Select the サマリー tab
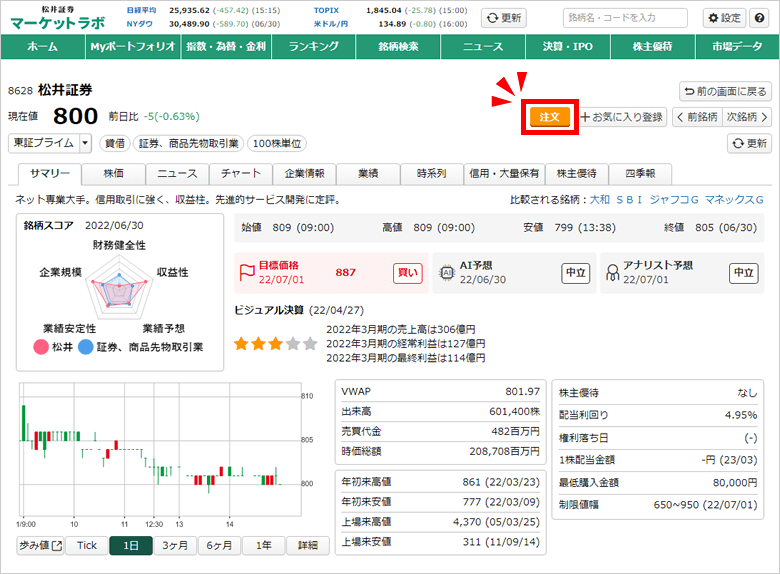The height and width of the screenshot is (574, 780). point(50,174)
